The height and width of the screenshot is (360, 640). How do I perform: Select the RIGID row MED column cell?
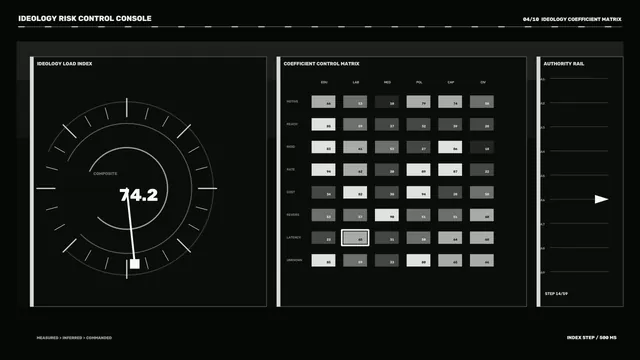pos(387,147)
